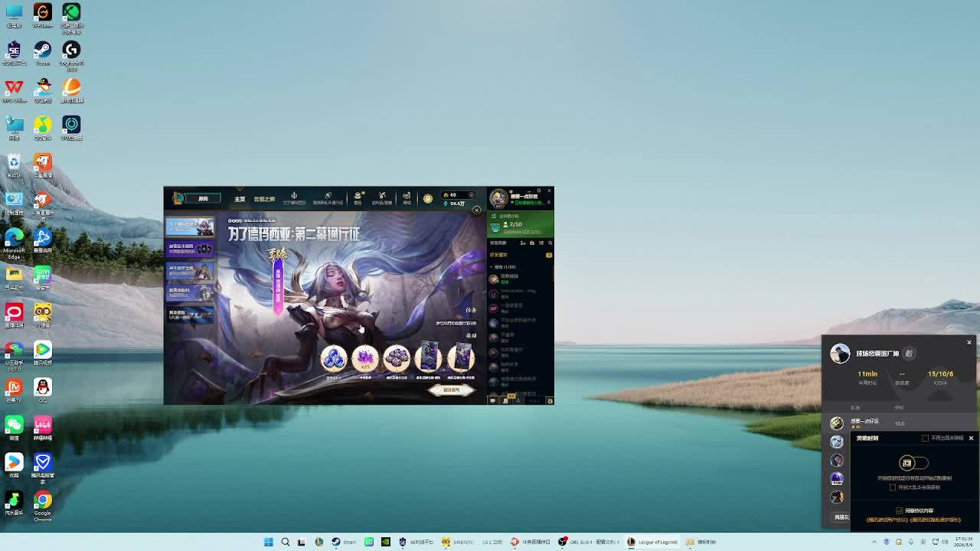Open the 主页 home tab
Screen dimensions: 980x551
[240, 199]
